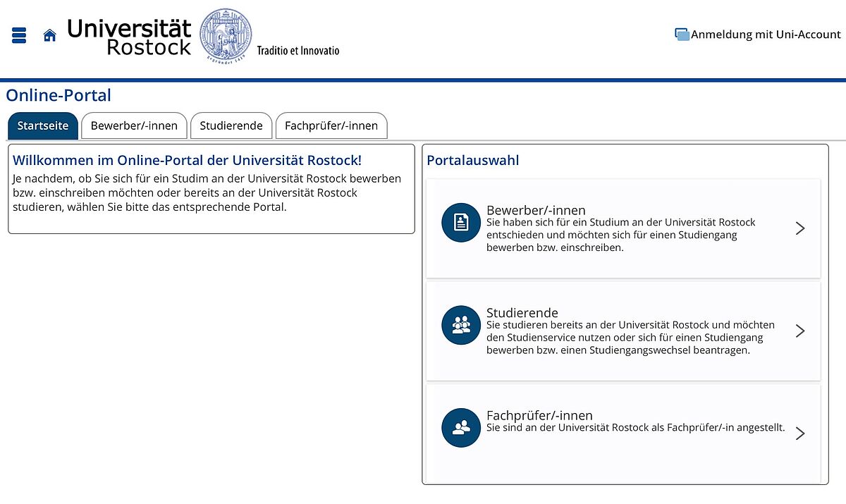This screenshot has height=504, width=846.
Task: Click the university seal emblem
Action: pos(226,37)
